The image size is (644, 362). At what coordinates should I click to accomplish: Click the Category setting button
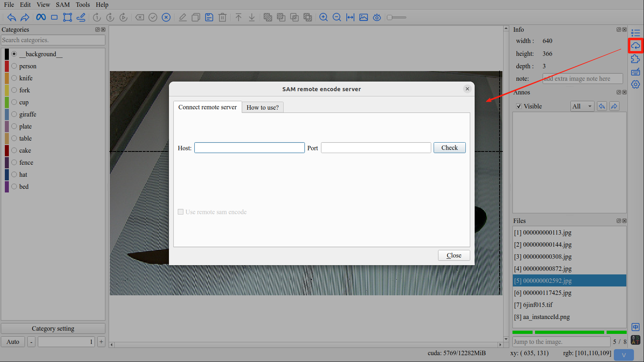coord(53,328)
